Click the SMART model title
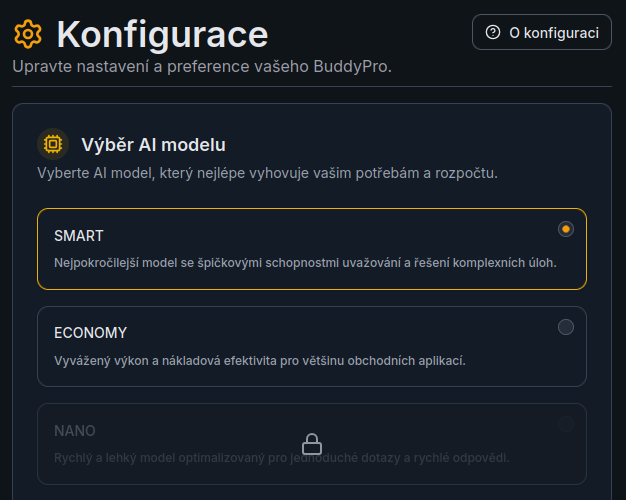626x500 pixels. pos(79,236)
